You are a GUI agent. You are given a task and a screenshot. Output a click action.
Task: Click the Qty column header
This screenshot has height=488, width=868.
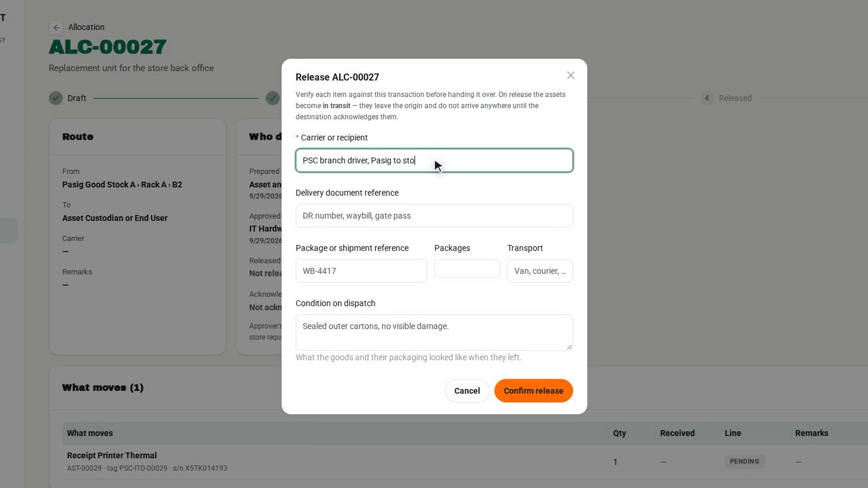619,433
